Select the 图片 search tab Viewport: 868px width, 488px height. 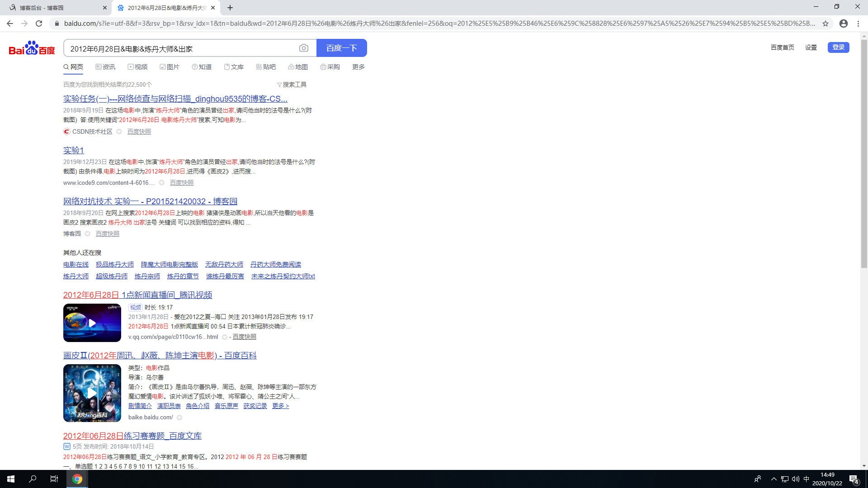coord(170,67)
